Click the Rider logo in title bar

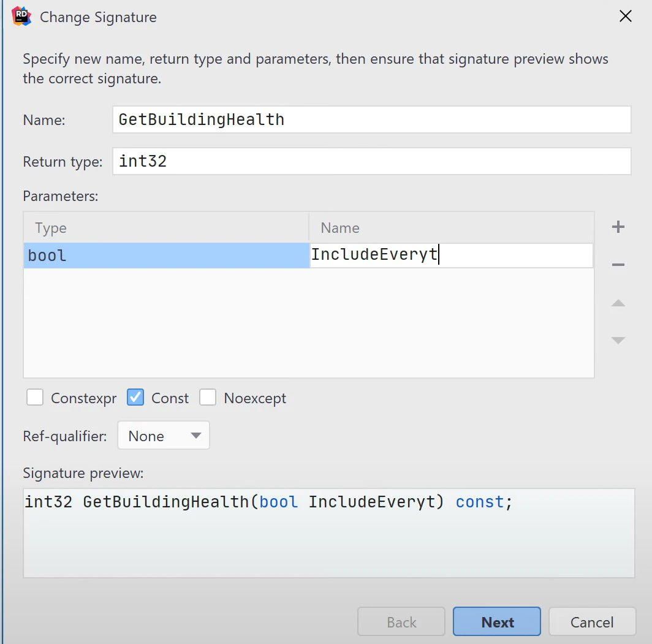(x=21, y=17)
